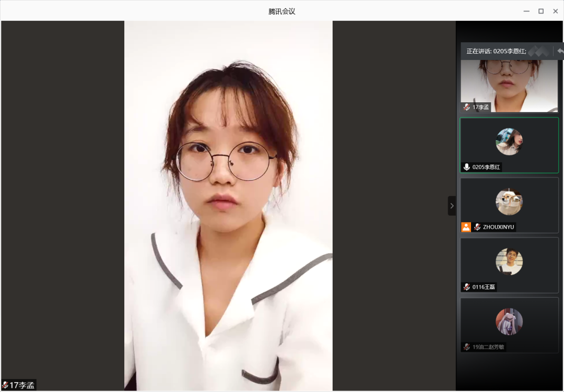
Task: Click the 17李孟 name label on main video
Action: point(22,385)
